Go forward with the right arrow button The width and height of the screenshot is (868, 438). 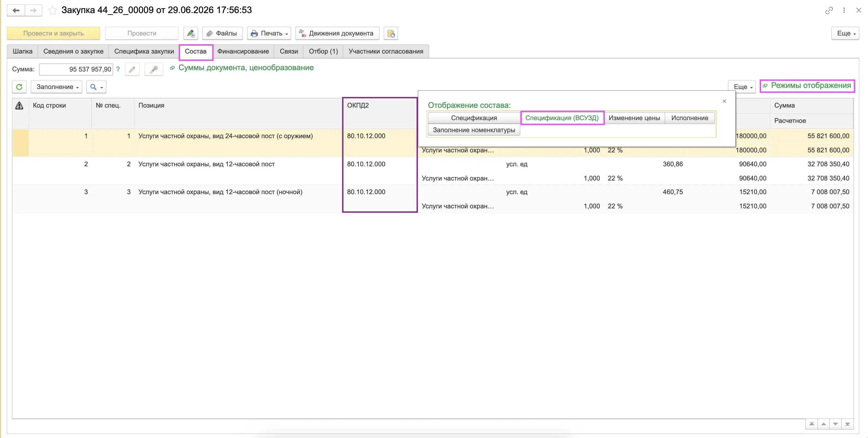(33, 10)
